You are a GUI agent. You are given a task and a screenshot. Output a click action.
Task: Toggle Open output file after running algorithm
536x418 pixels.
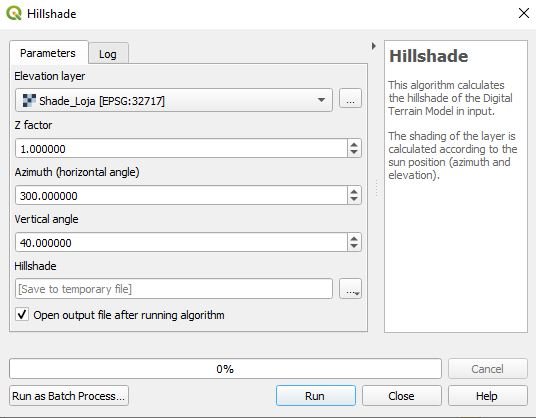22,314
